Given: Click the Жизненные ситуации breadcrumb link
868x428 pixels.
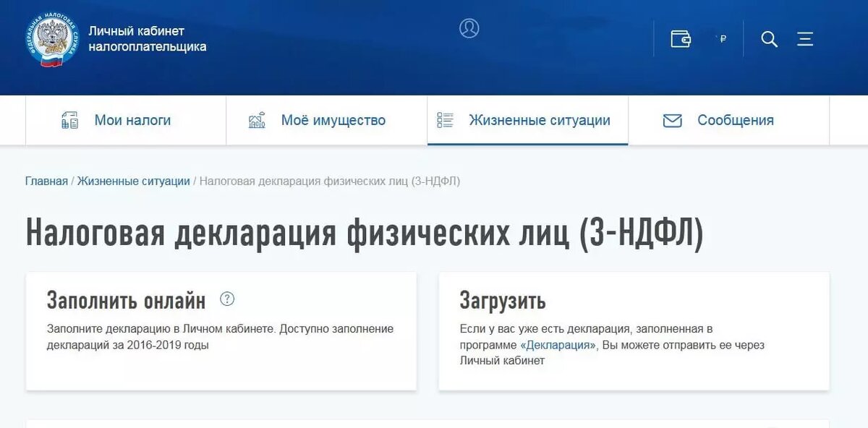Looking at the screenshot, I should pos(133,181).
